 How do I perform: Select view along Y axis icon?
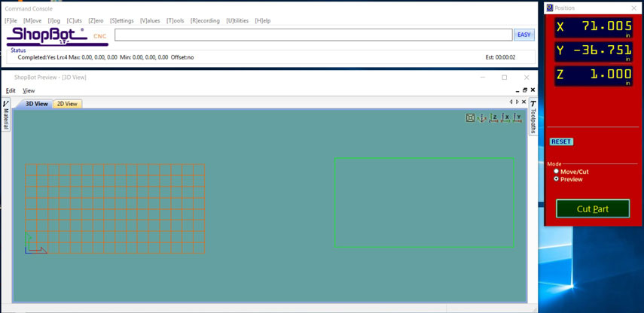(517, 117)
